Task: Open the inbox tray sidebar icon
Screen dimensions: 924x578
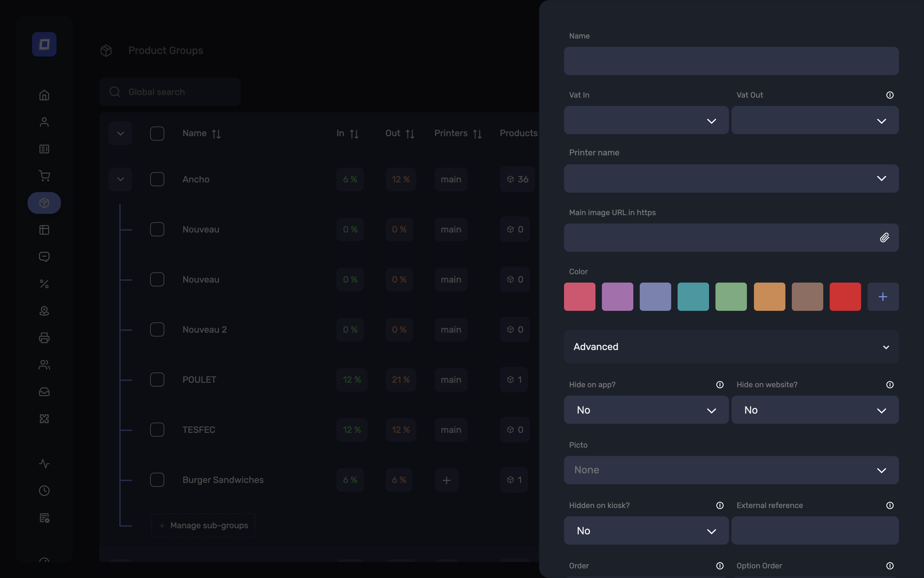Action: 44,392
